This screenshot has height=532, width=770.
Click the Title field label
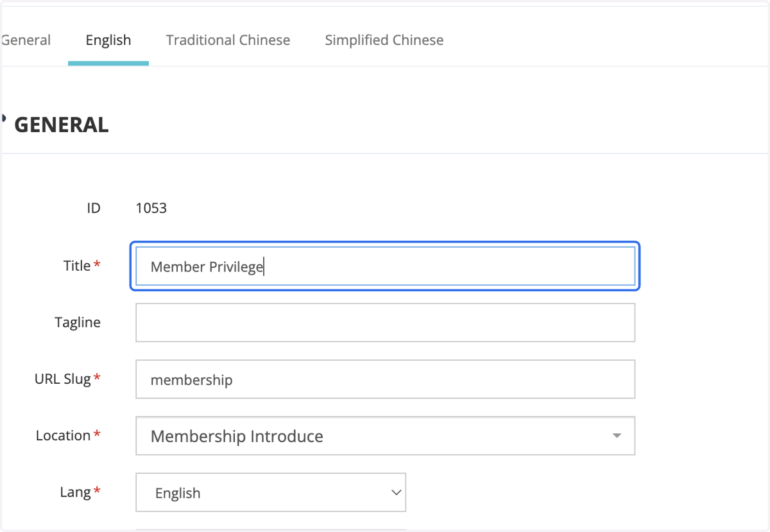click(x=77, y=266)
